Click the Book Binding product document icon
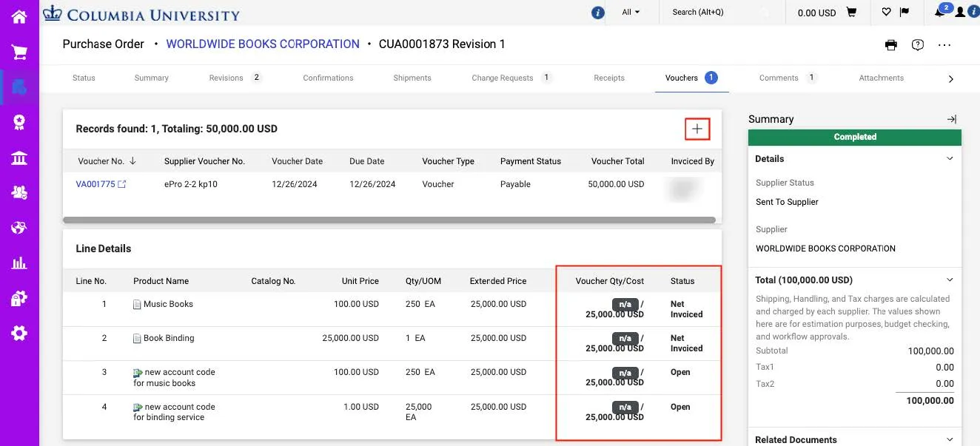 [137, 339]
